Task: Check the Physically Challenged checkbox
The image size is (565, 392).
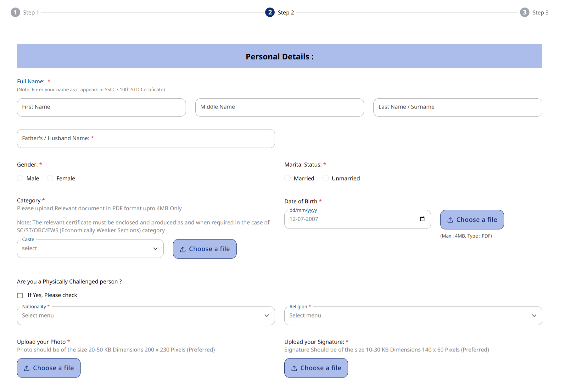Action: click(x=20, y=295)
